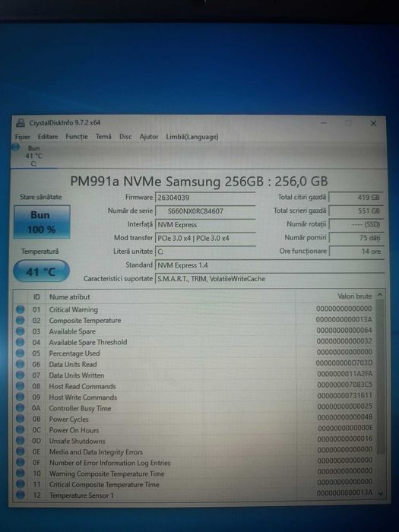Viewport: 399px width, 532px height.
Task: Close the CrystalDiskInfo window
Action: click(x=373, y=123)
